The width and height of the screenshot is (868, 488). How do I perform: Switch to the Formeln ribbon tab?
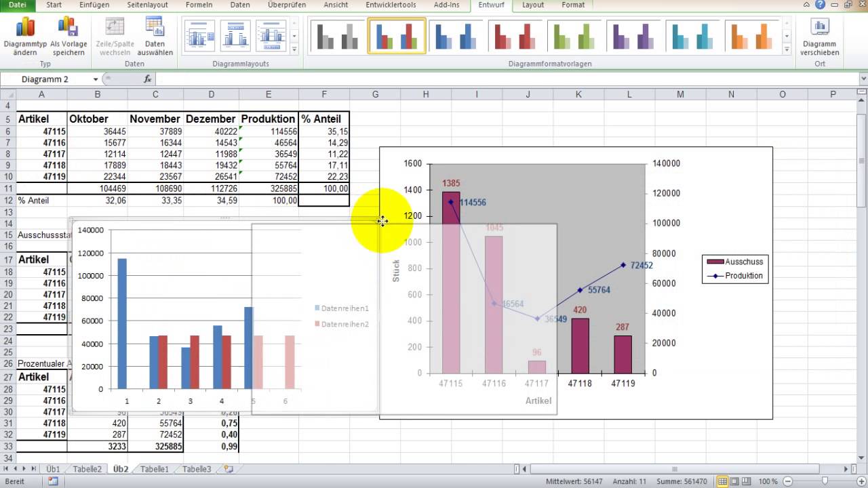199,5
